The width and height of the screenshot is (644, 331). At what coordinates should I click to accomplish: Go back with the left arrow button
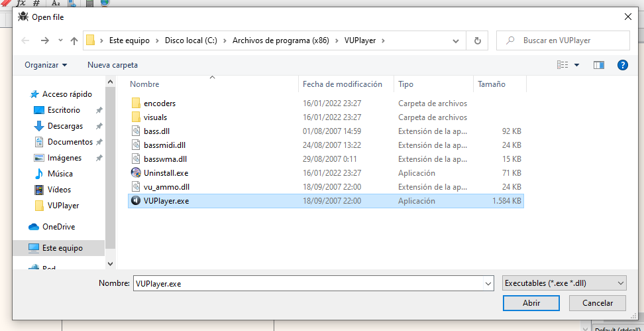[x=25, y=40]
